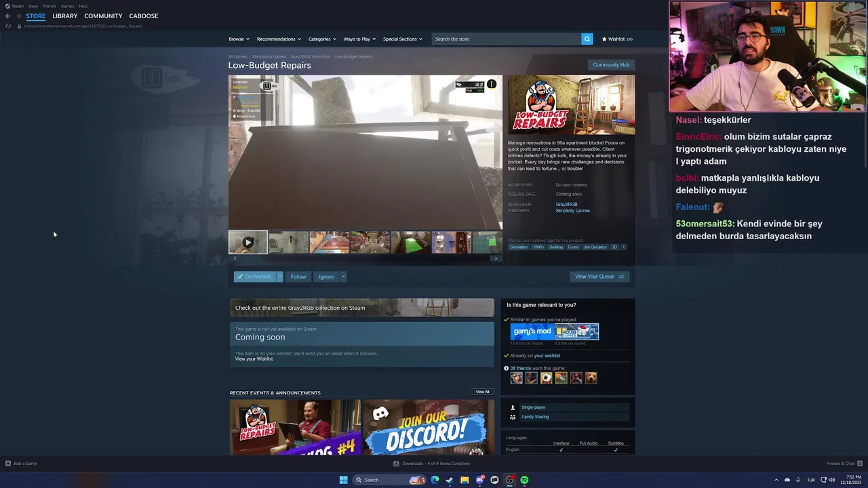Open the Wishlist 295 button

(x=617, y=39)
